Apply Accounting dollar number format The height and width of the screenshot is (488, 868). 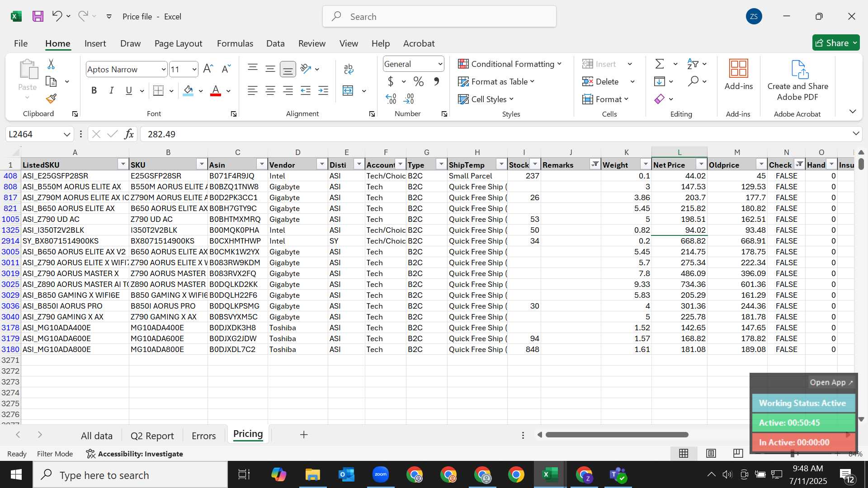coord(391,82)
